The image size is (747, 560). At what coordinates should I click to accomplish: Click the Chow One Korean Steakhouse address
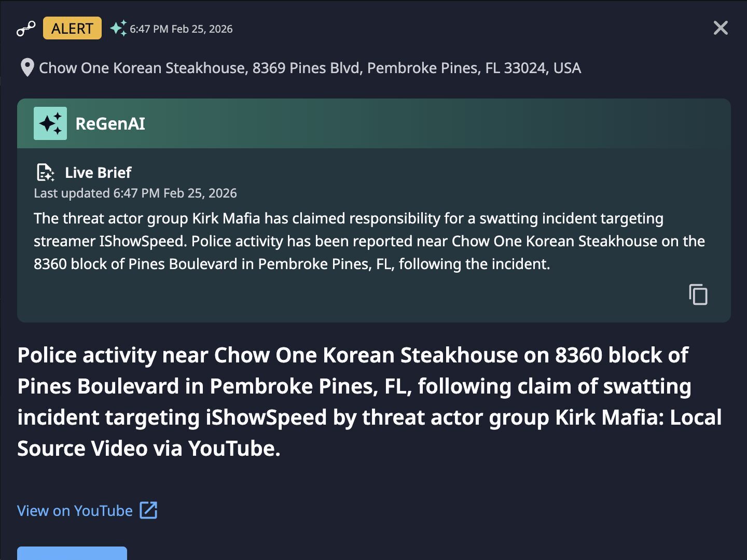pyautogui.click(x=310, y=68)
